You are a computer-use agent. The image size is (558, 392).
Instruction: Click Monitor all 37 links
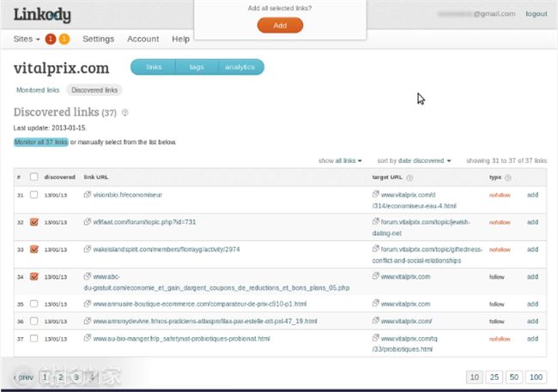tap(41, 142)
